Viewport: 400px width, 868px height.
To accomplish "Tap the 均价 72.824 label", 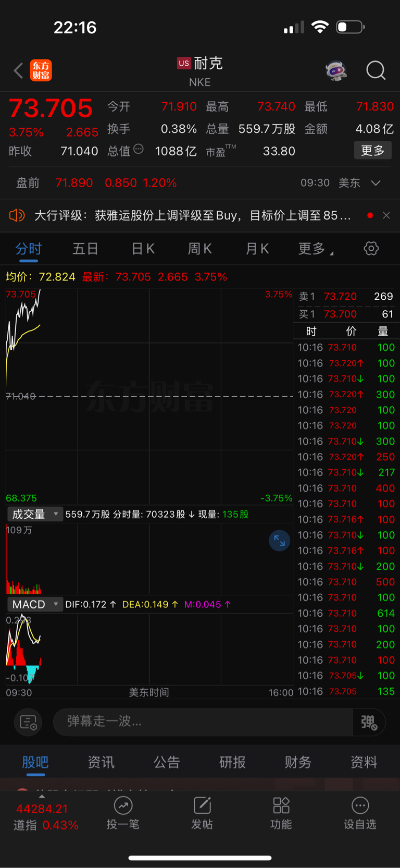I will 41,277.
